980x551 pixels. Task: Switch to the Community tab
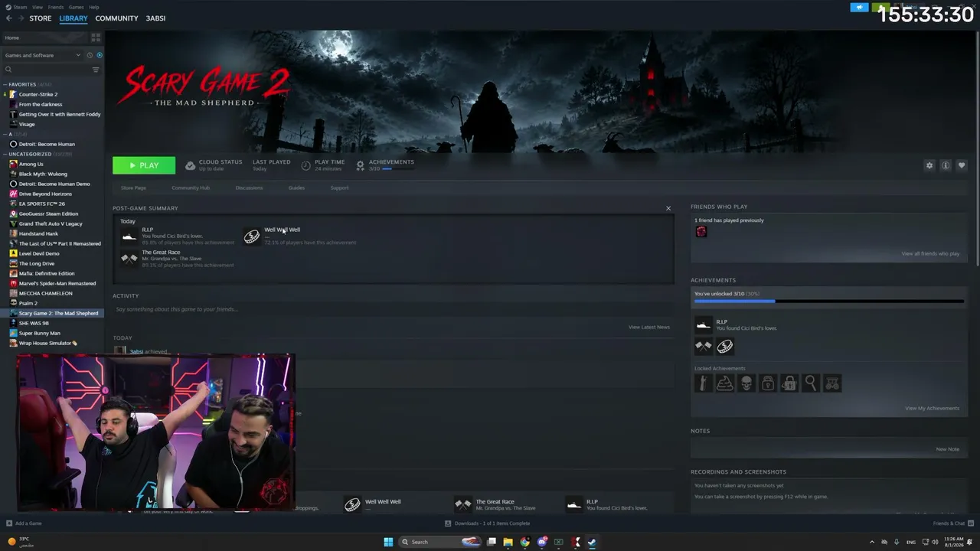(116, 18)
